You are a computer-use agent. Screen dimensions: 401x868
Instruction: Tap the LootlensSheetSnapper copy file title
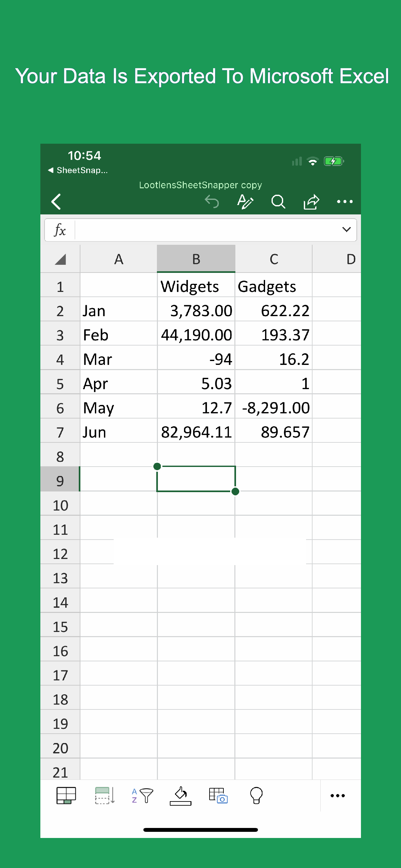[200, 185]
